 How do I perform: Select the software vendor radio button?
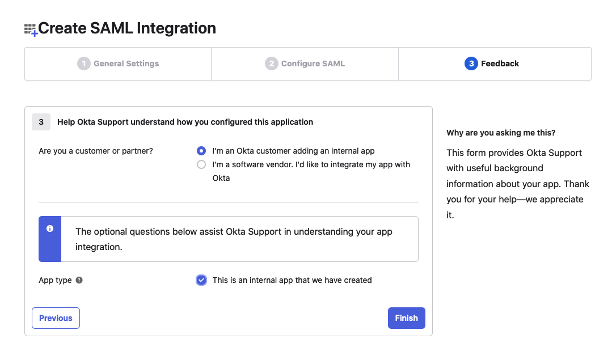201,164
